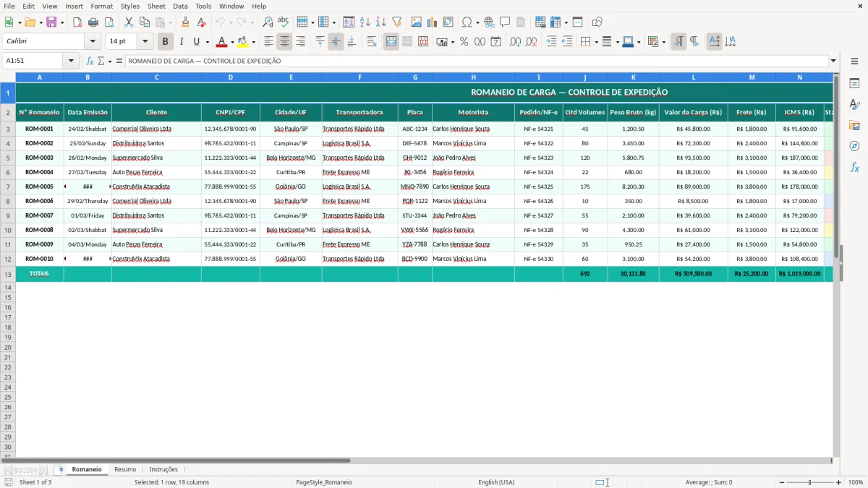Image resolution: width=868 pixels, height=488 pixels.
Task: Open the 14 pt font size dropdown
Action: 145,42
